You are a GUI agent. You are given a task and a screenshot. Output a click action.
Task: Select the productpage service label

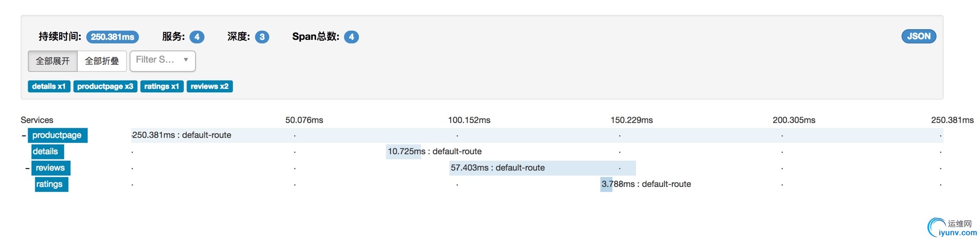(x=58, y=135)
